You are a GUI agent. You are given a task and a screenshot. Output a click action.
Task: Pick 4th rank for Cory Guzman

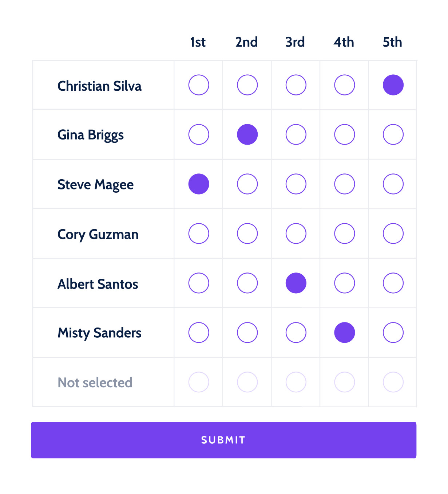pos(345,234)
